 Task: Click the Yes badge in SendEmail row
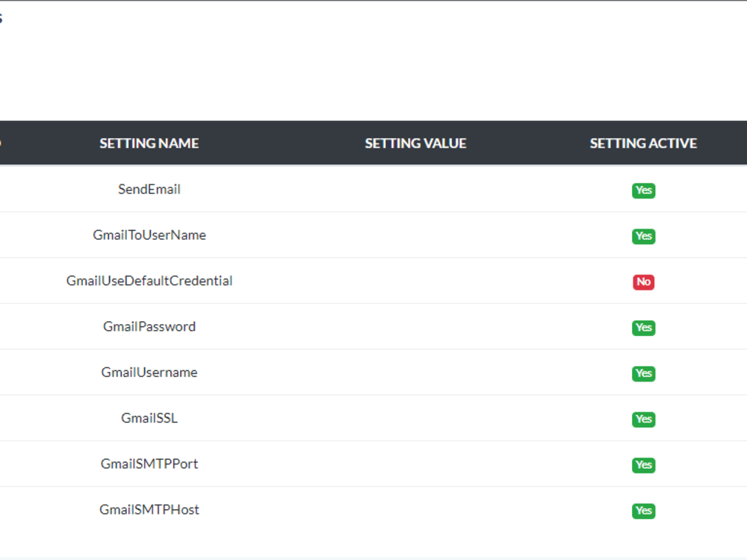(x=644, y=190)
